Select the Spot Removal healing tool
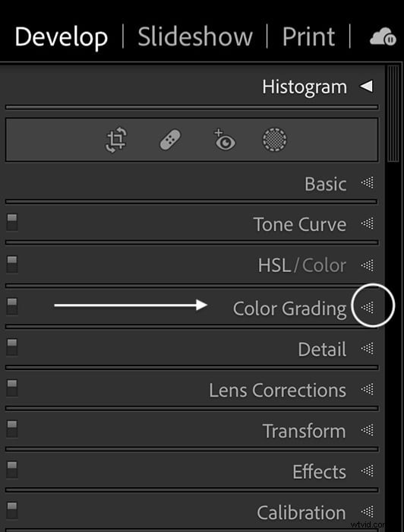404x532 pixels. tap(170, 140)
